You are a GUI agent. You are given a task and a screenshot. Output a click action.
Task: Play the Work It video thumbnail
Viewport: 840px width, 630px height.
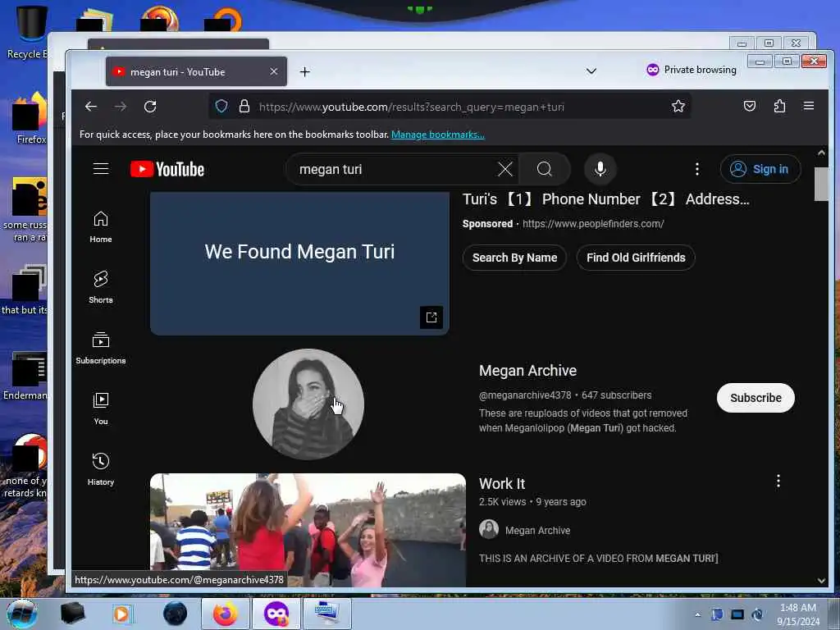pyautogui.click(x=308, y=529)
